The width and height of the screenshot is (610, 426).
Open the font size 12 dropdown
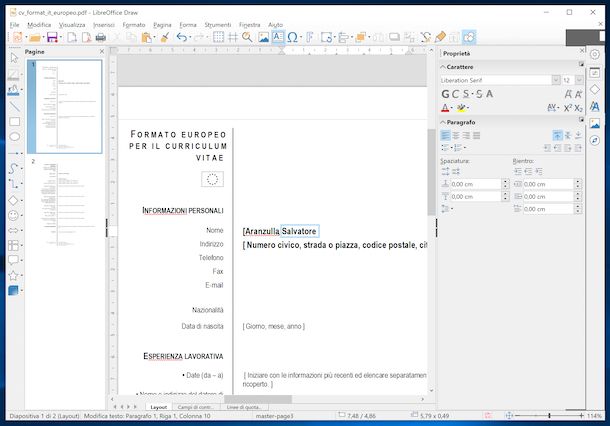[579, 80]
